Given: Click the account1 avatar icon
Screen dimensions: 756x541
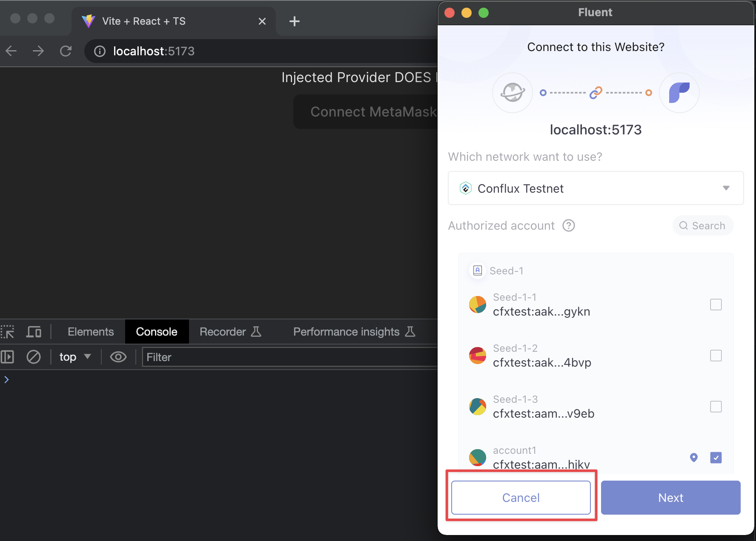Looking at the screenshot, I should pyautogui.click(x=478, y=458).
